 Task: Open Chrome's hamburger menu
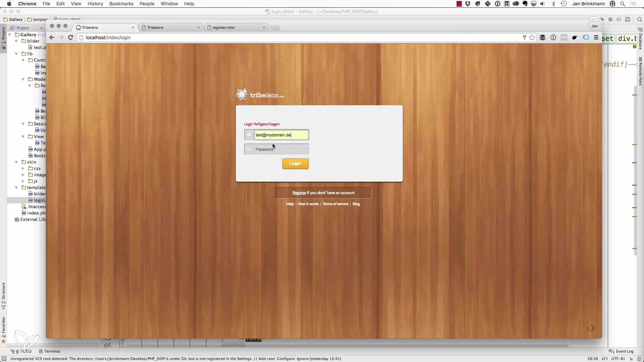coord(596,38)
